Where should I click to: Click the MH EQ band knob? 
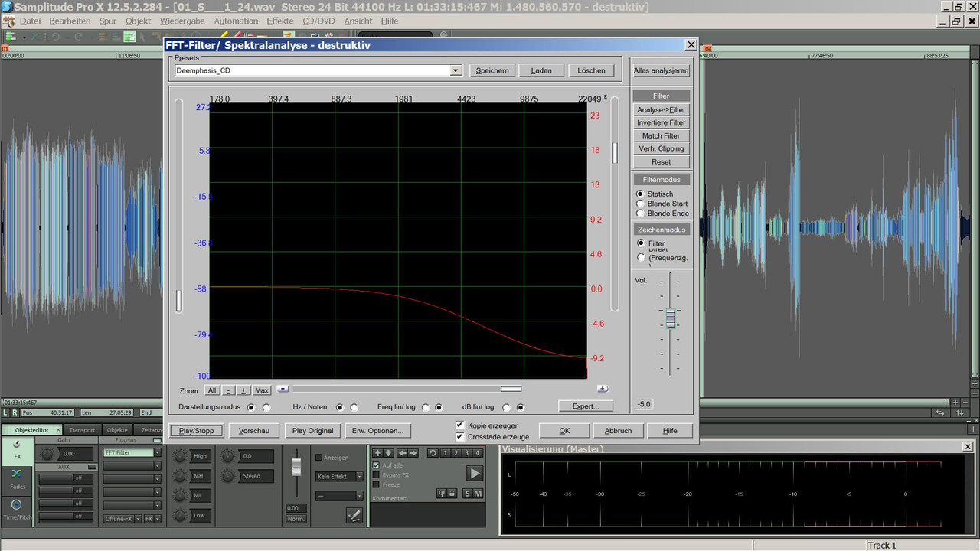(x=181, y=476)
